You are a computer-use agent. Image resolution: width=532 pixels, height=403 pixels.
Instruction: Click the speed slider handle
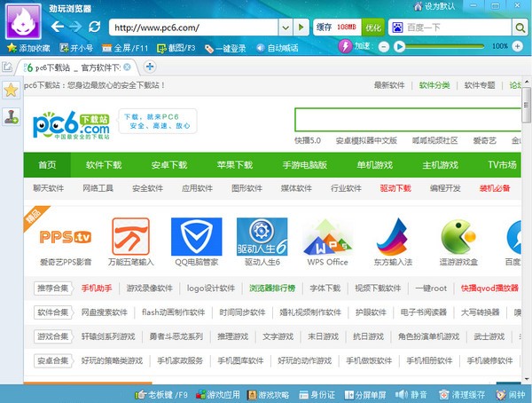(x=399, y=46)
